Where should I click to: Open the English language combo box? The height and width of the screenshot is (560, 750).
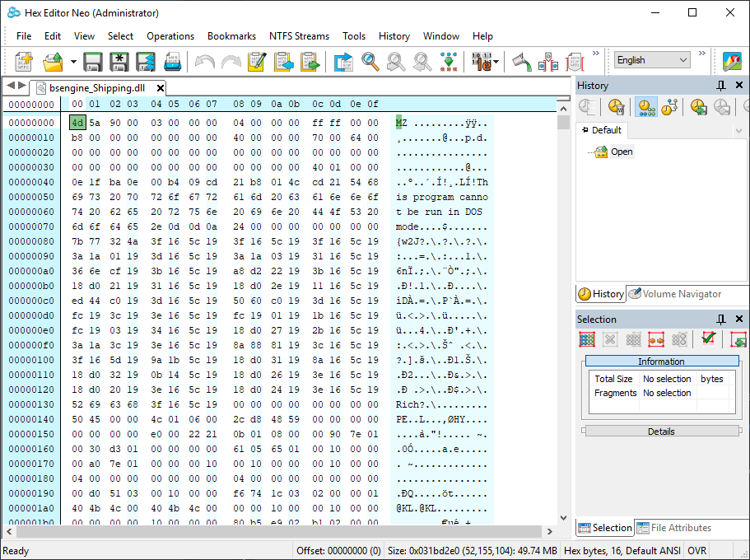(652, 60)
